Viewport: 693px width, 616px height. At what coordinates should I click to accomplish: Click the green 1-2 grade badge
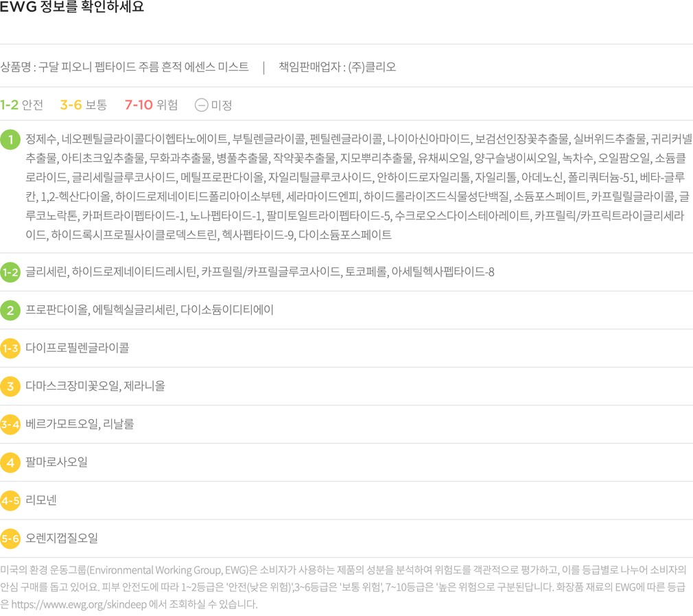10,272
